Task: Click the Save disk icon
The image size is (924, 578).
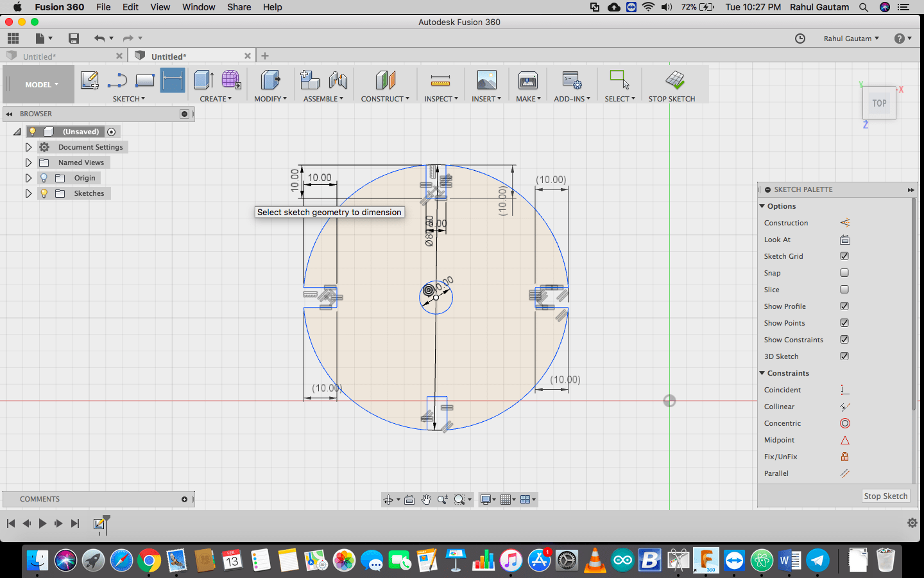Action: click(x=74, y=39)
